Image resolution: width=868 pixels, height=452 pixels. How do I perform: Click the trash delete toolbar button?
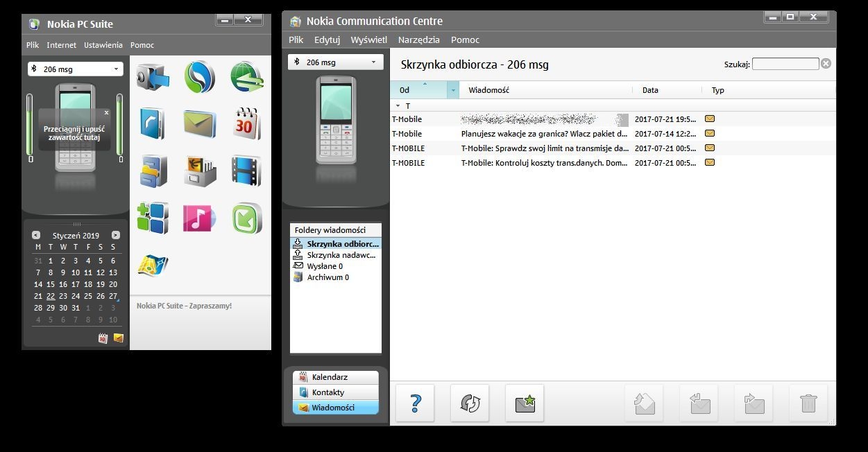coord(808,403)
